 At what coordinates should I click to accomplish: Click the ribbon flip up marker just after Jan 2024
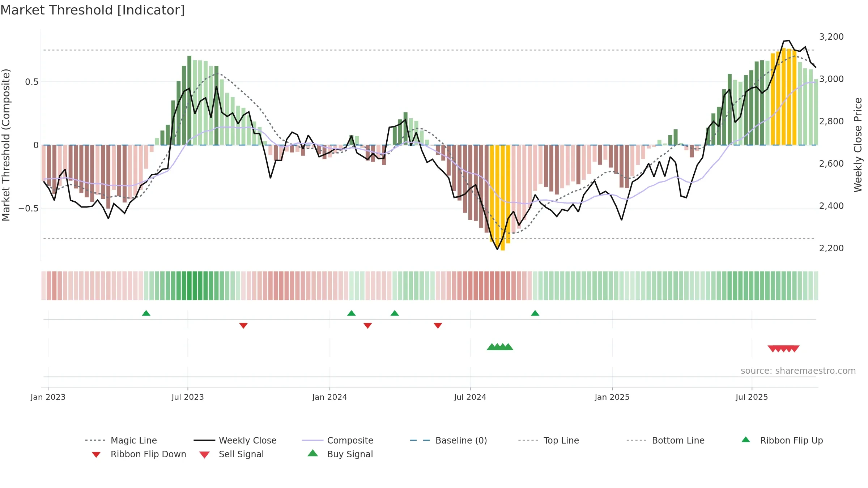pyautogui.click(x=352, y=313)
